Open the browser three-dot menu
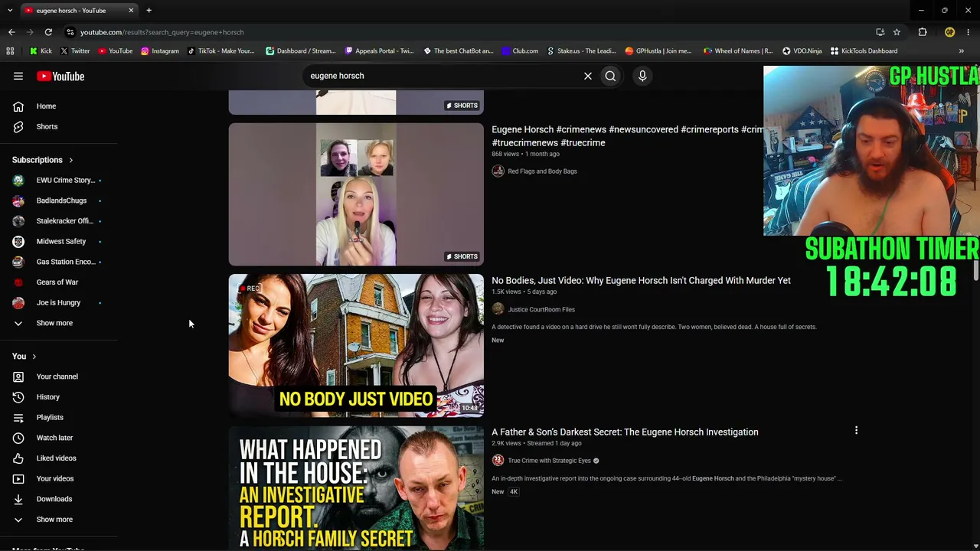 tap(969, 32)
